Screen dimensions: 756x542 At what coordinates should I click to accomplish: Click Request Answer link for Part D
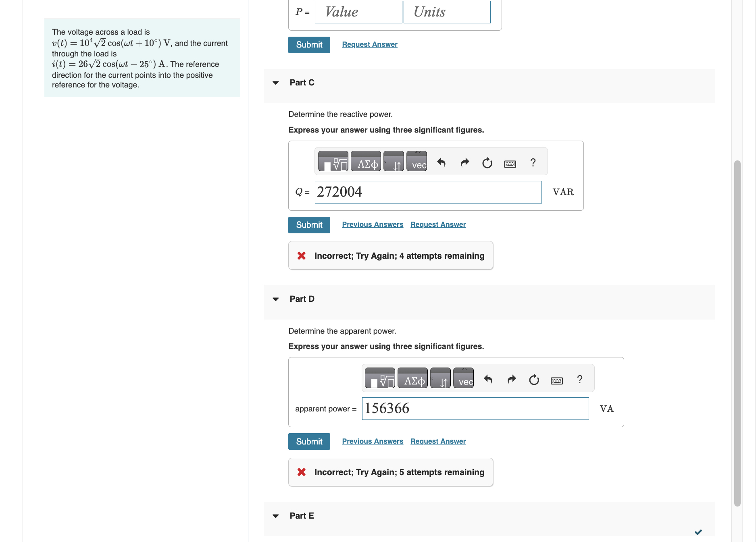438,441
